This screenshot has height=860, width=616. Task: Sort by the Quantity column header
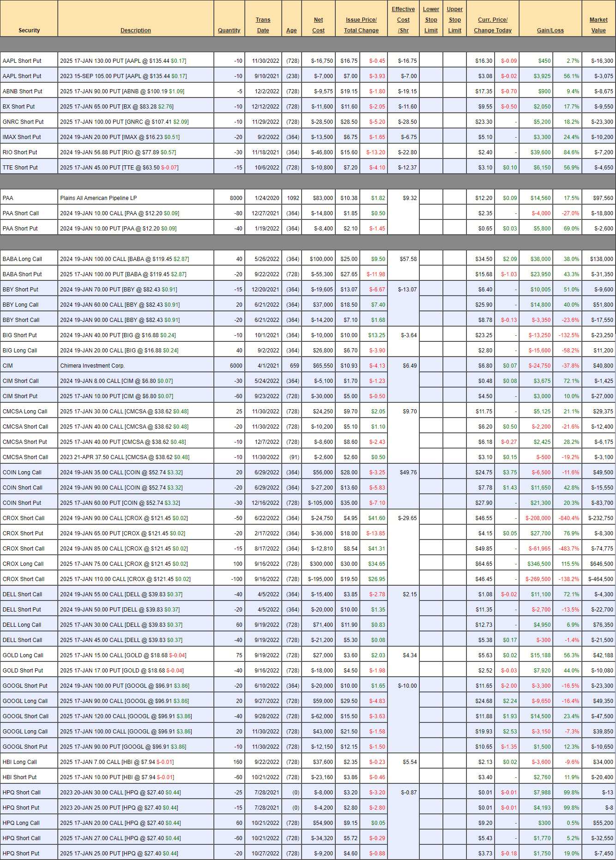click(229, 30)
